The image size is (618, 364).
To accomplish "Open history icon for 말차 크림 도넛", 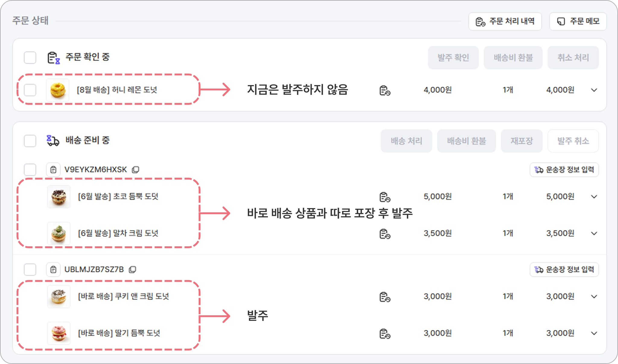I will [x=385, y=234].
